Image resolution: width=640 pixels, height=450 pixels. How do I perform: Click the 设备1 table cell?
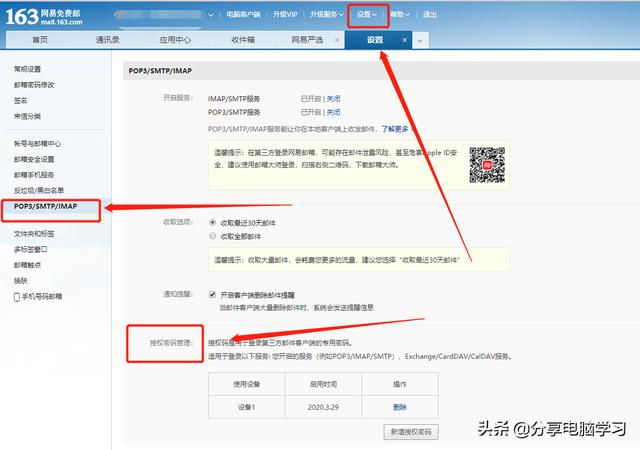point(247,407)
